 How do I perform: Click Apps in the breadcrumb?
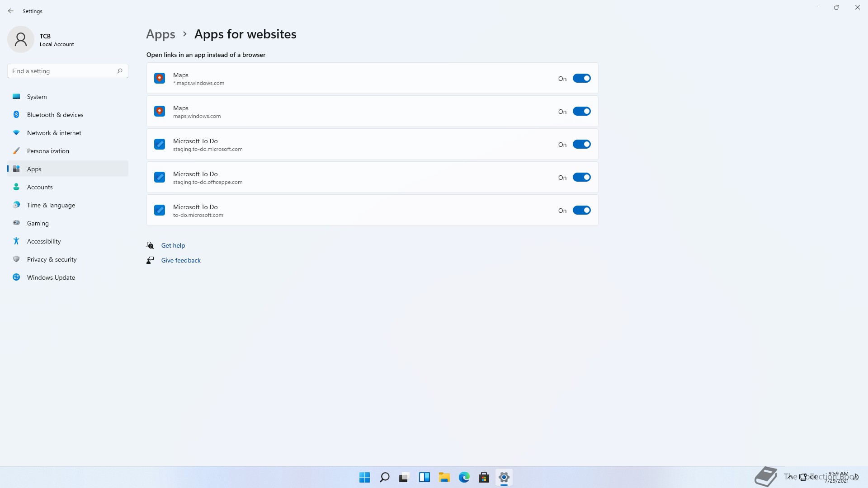160,34
